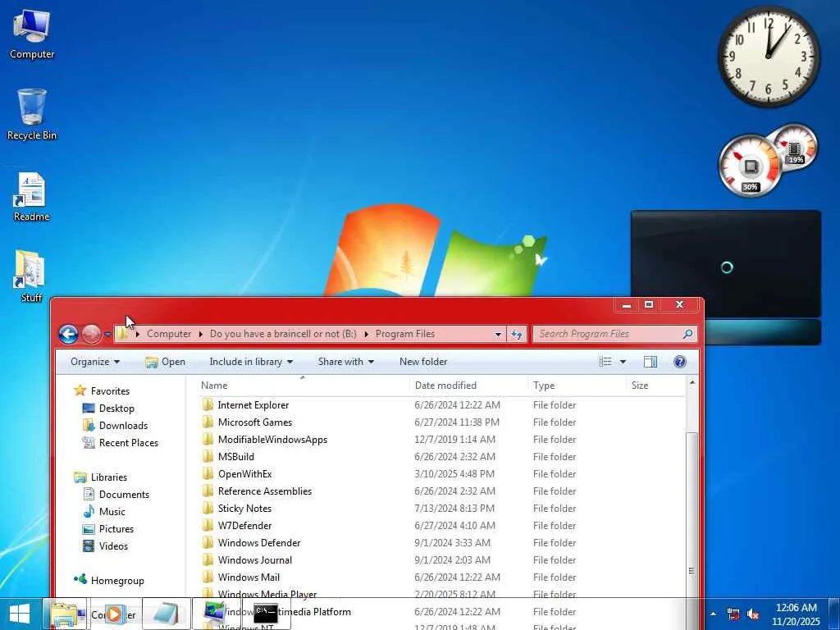Click New folder in toolbar
The width and height of the screenshot is (840, 630).
click(x=423, y=362)
